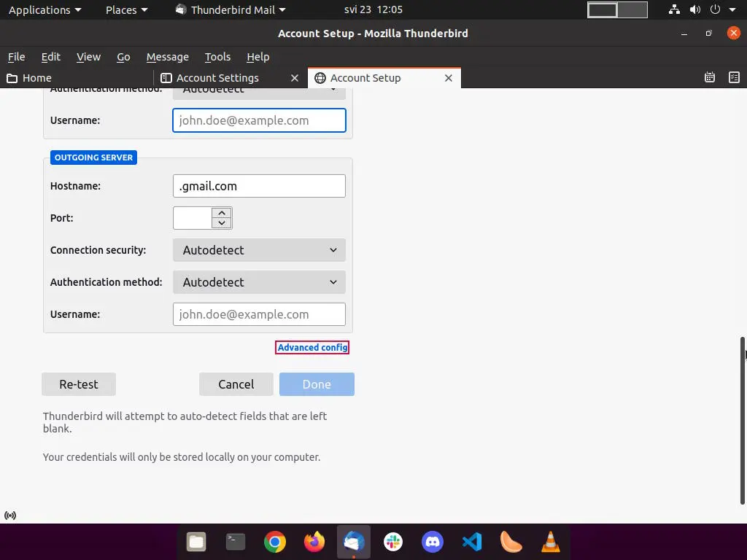747x560 pixels.
Task: Click the outgoing Port number field
Action: pyautogui.click(x=193, y=218)
